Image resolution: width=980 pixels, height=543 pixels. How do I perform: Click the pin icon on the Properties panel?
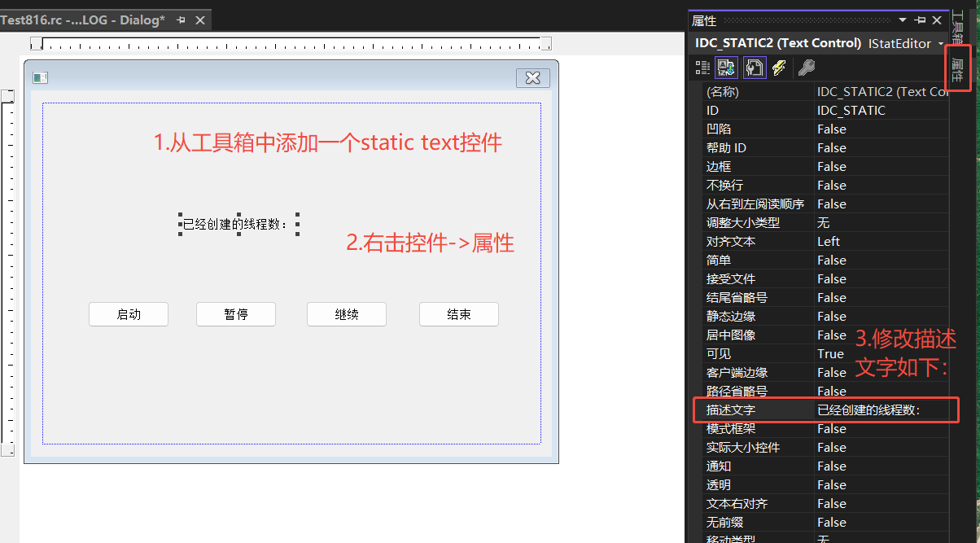coord(918,20)
